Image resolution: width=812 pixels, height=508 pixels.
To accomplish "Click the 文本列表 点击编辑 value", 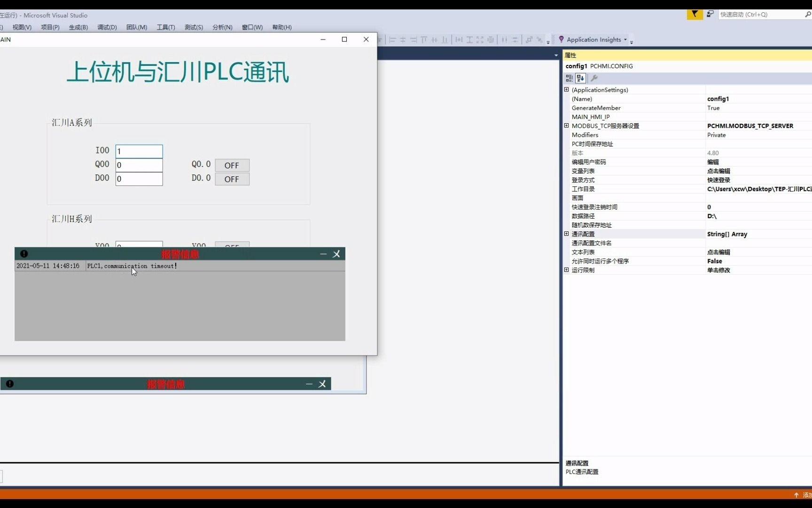I will click(718, 252).
